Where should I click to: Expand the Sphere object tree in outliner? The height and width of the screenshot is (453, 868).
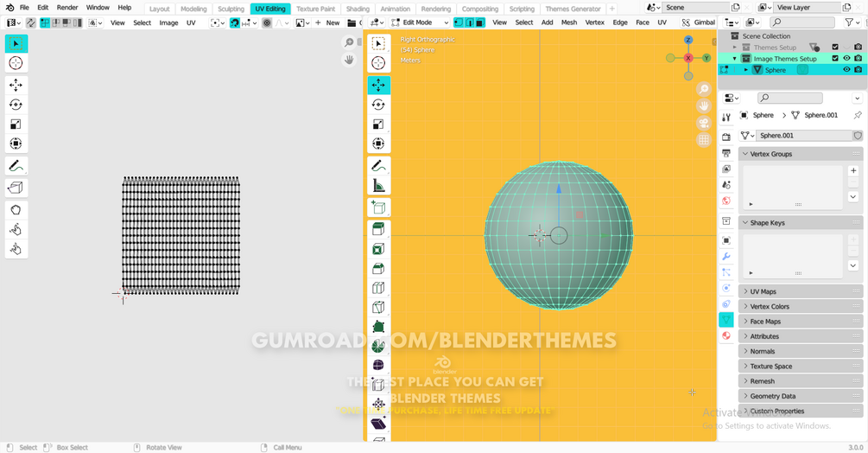pyautogui.click(x=745, y=70)
